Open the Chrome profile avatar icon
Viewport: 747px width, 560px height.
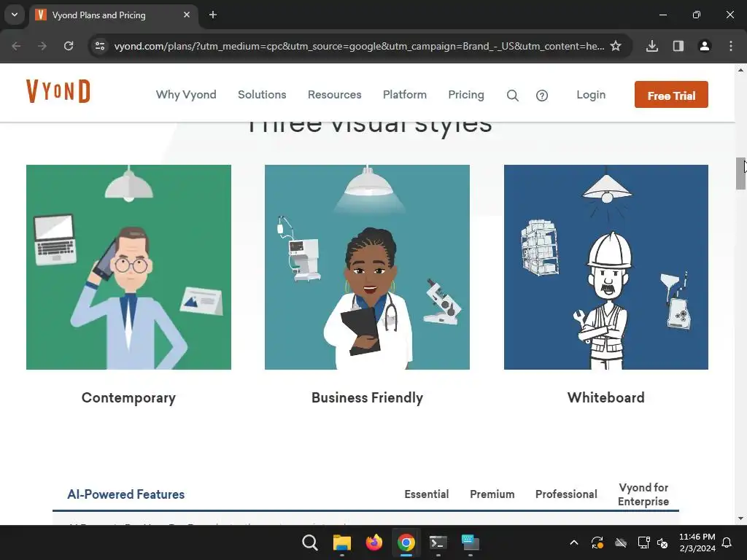pyautogui.click(x=705, y=46)
